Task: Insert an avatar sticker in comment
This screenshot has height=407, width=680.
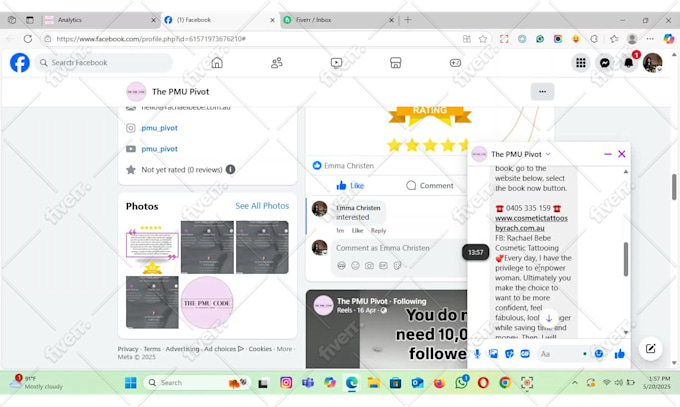Action: pyautogui.click(x=341, y=266)
